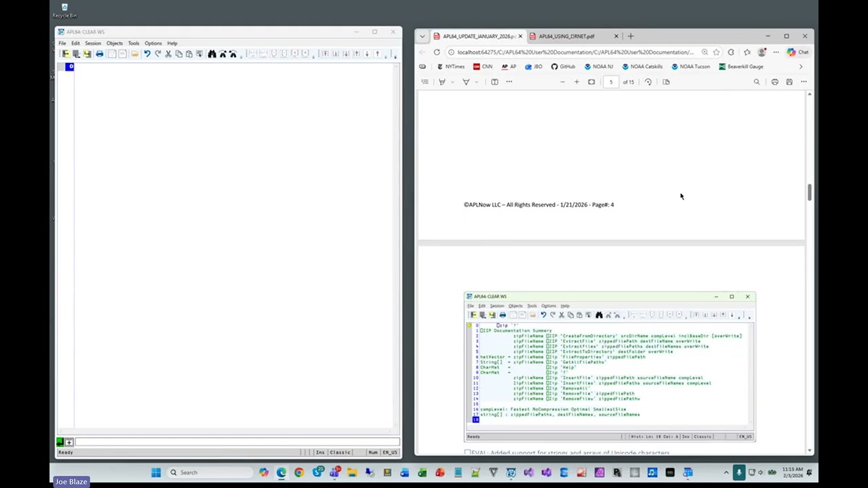Open the taskbar clock and date
868x488 pixels.
tap(792, 472)
